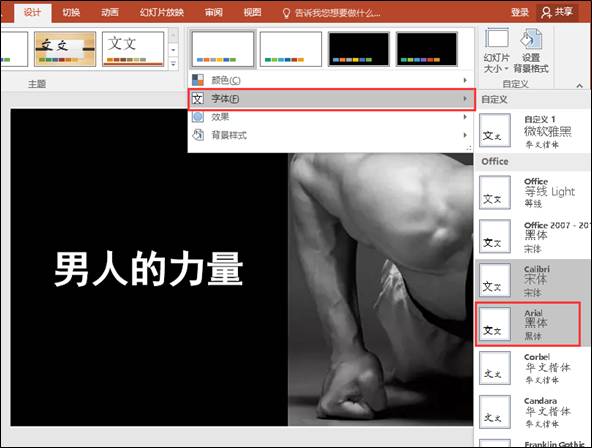Choose the second white variant thumbnail
The height and width of the screenshot is (448, 592).
pos(291,49)
